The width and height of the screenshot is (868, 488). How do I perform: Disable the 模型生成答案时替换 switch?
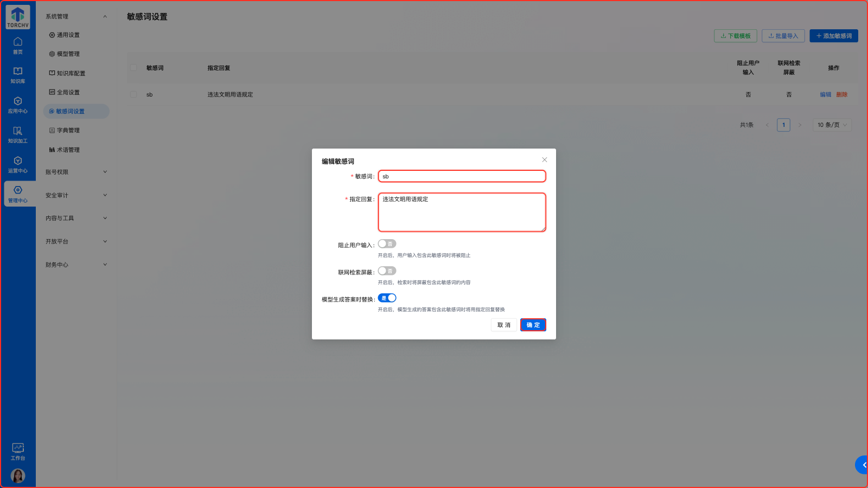387,298
